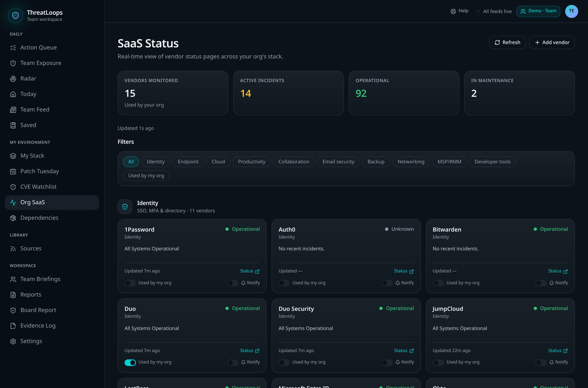Click external link icon on 1Password card

[257, 271]
